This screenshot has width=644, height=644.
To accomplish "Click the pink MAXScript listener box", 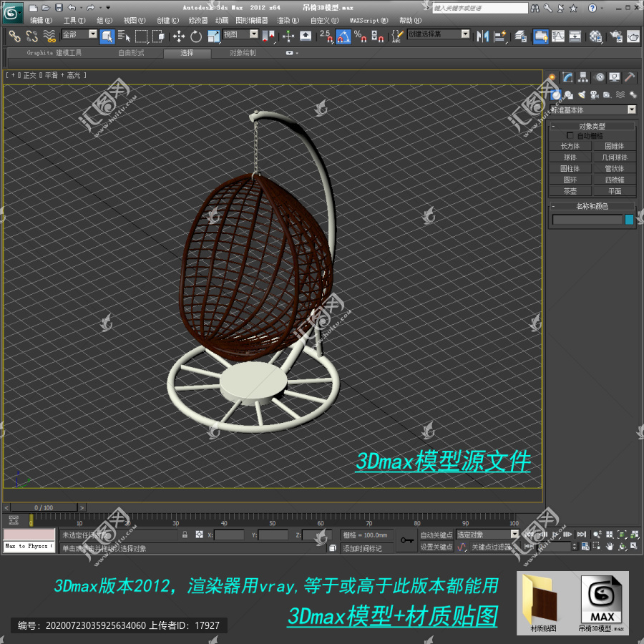I will pos(29,535).
